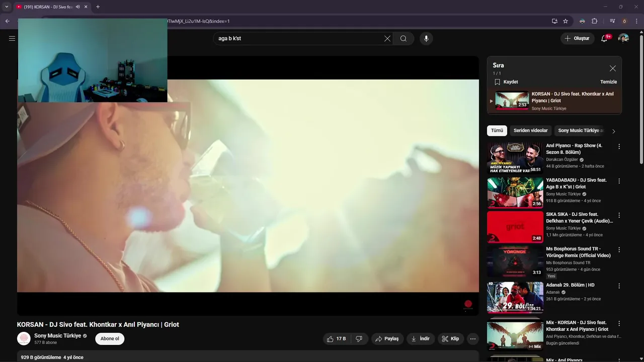Open options for Ms Bosphorus Yörünge Remix
The image size is (644, 362).
coord(619,249)
